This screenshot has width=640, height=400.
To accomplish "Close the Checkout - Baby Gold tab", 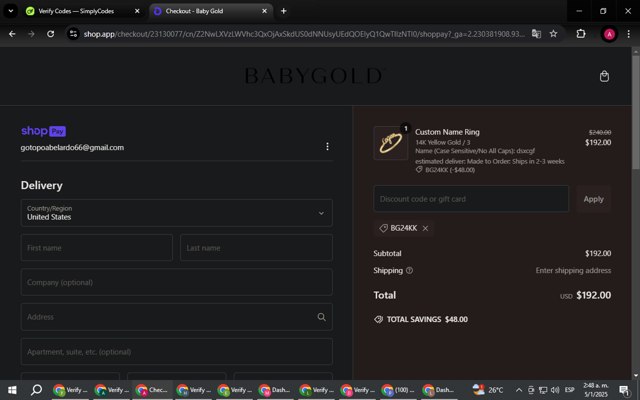I will click(264, 11).
